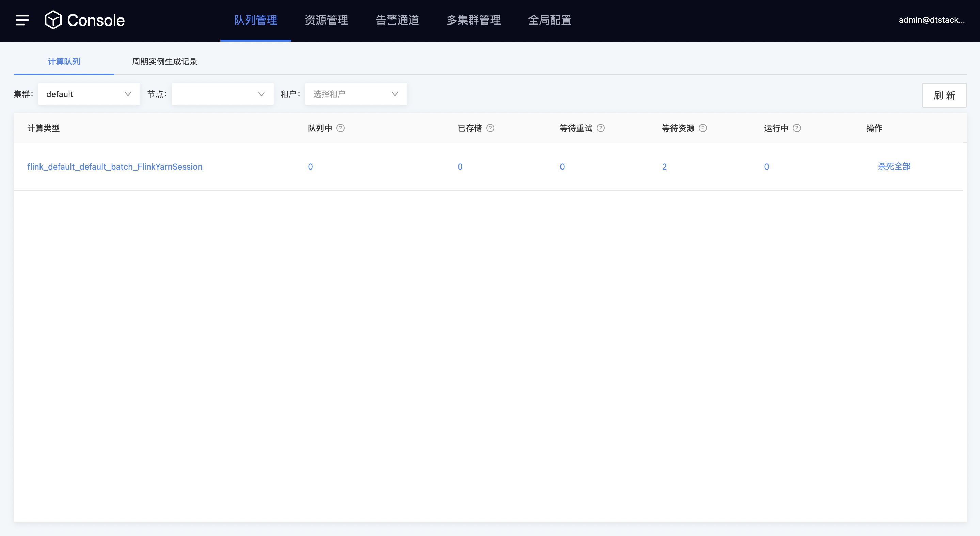Click the 杀死全部 link
This screenshot has width=980, height=536.
894,167
